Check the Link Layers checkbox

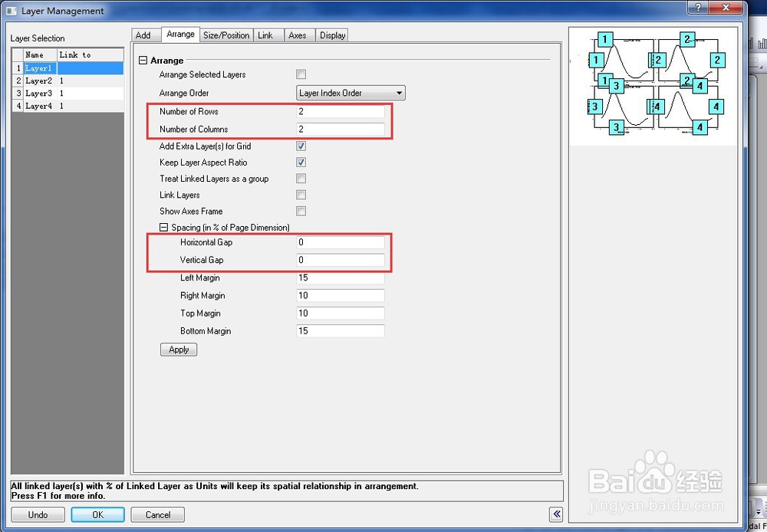point(301,195)
